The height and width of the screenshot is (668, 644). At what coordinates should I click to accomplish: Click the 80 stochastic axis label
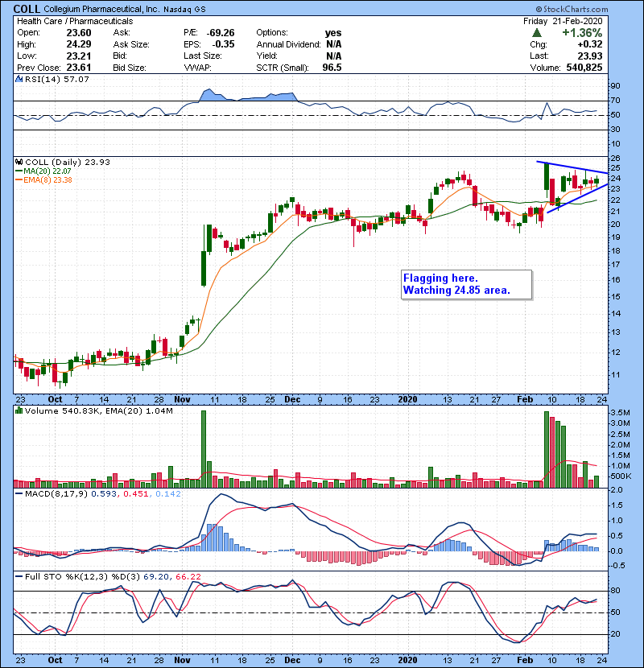pos(615,591)
